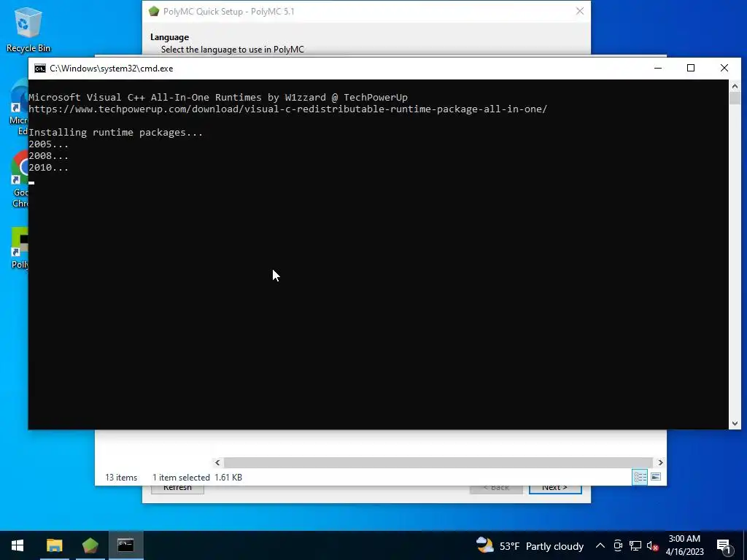Open the PolyMC desktop shortcut

20,248
